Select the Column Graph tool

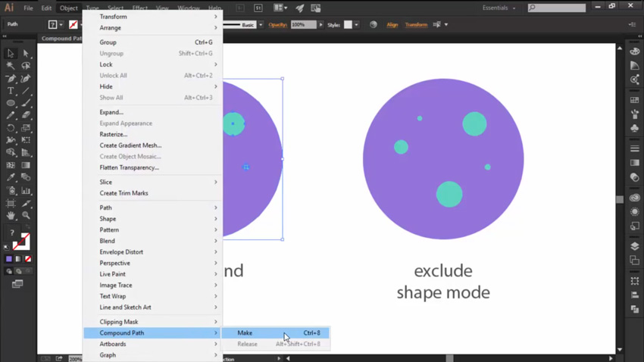click(x=26, y=190)
